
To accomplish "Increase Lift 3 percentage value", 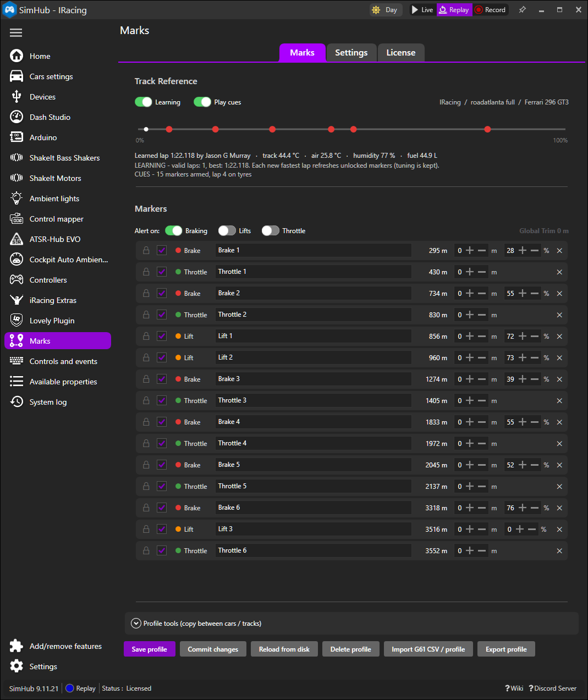I will [520, 529].
